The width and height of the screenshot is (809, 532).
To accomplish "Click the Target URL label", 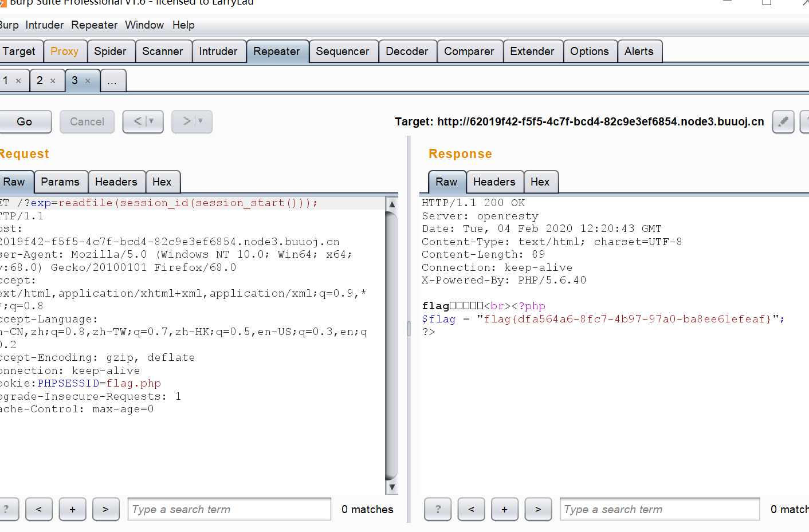I will pyautogui.click(x=579, y=121).
